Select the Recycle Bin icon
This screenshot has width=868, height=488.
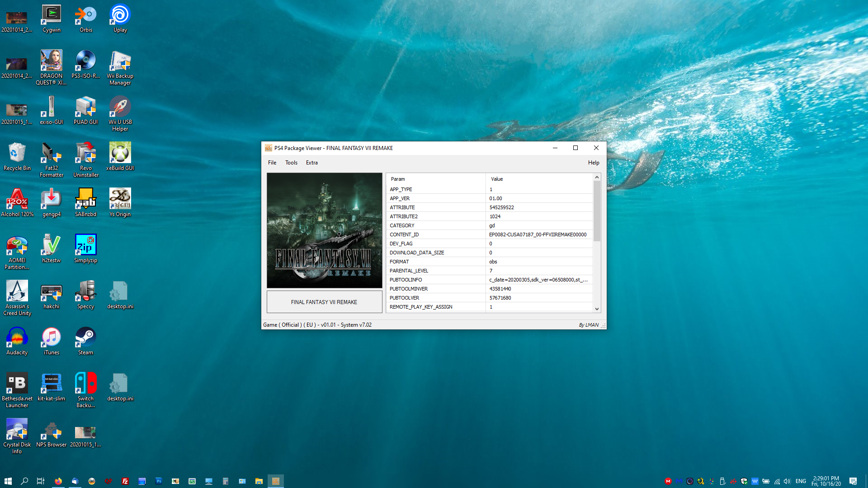(x=17, y=157)
